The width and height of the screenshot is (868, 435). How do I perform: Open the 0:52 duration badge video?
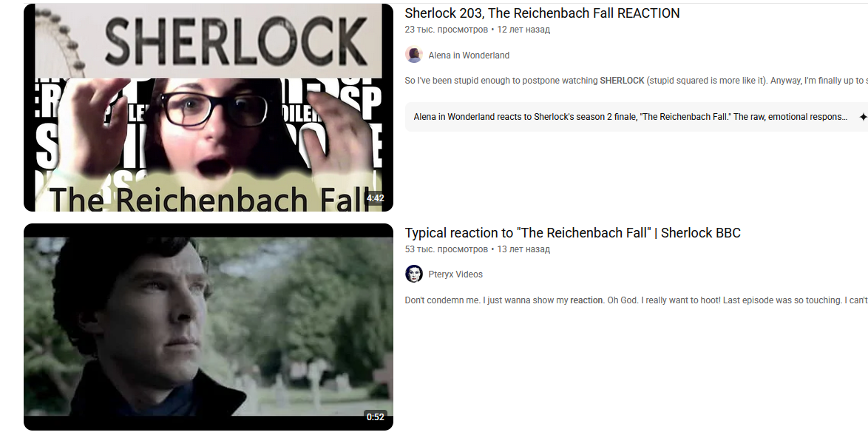(x=375, y=417)
